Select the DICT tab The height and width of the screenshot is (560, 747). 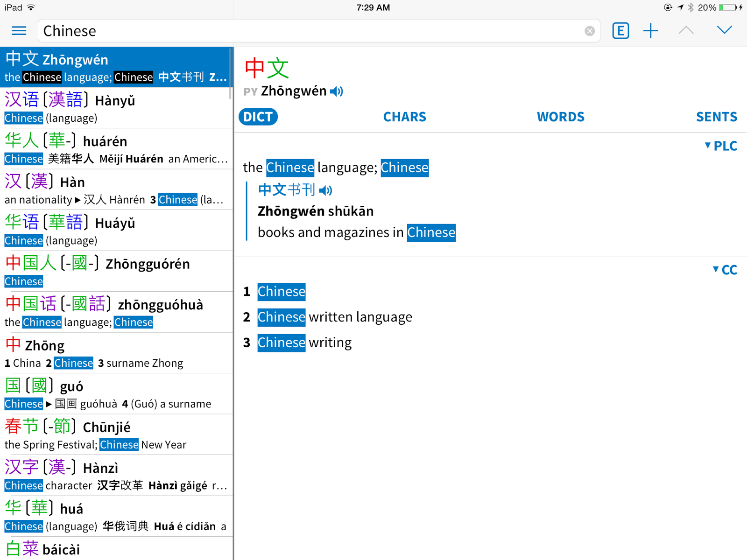tap(258, 117)
